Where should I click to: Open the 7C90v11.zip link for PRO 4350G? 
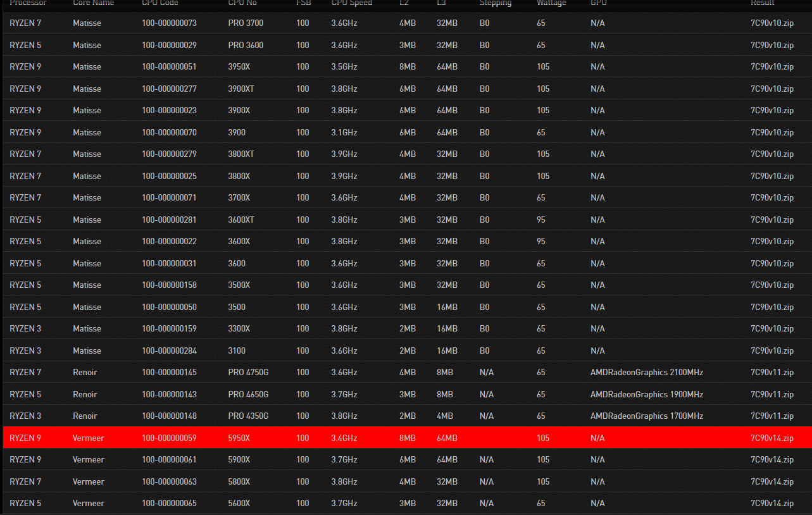click(771, 416)
